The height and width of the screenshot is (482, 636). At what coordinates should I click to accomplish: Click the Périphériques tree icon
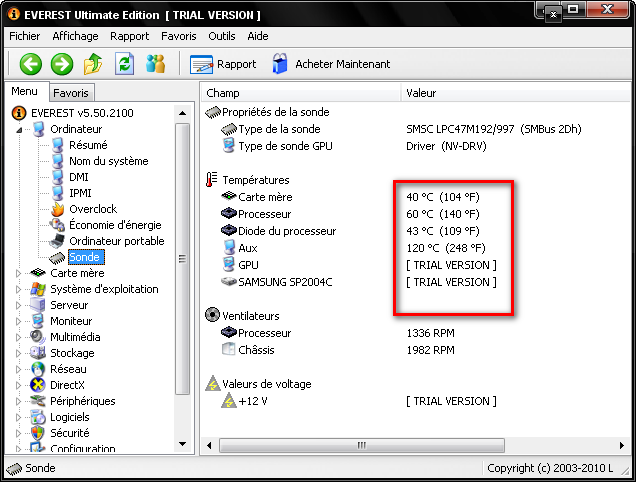38,401
